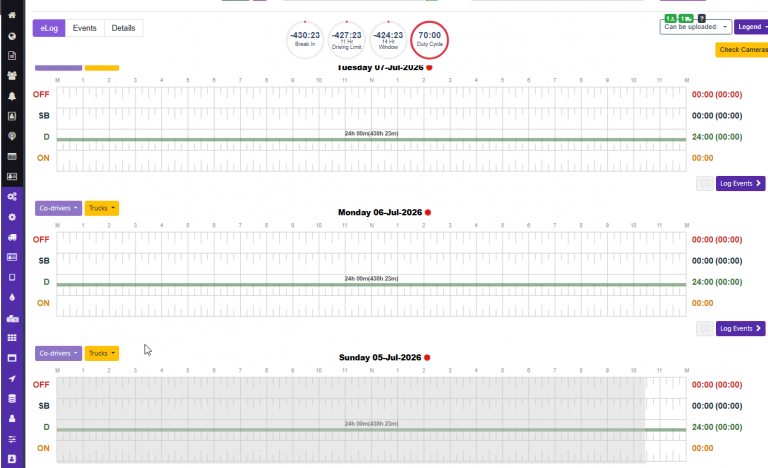Open the grid icon in the sidebar
Viewport: 768px width, 468px height.
tap(12, 338)
